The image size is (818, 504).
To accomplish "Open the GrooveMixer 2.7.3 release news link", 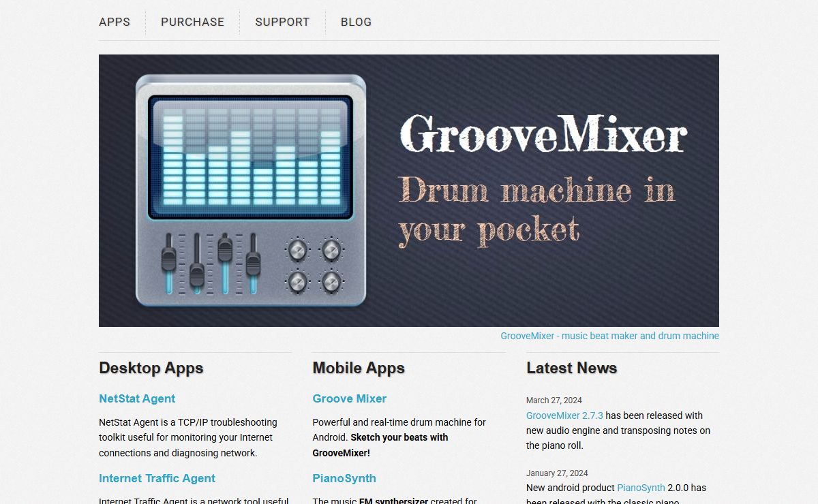I will [x=564, y=415].
